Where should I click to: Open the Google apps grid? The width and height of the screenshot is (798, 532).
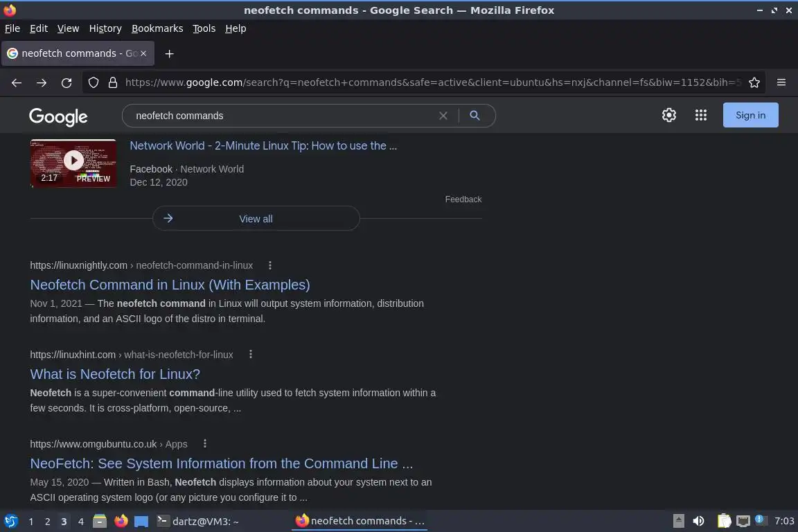coord(701,115)
